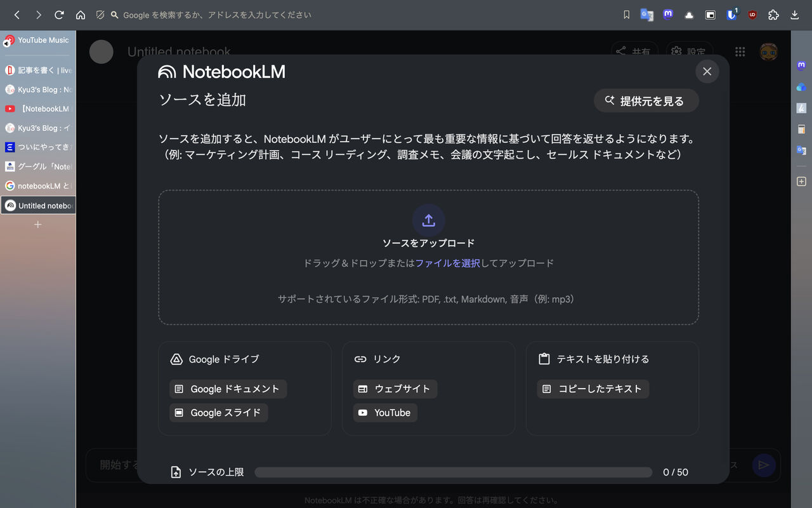Click the 0 / 50 source count
This screenshot has width=812, height=508.
click(676, 472)
